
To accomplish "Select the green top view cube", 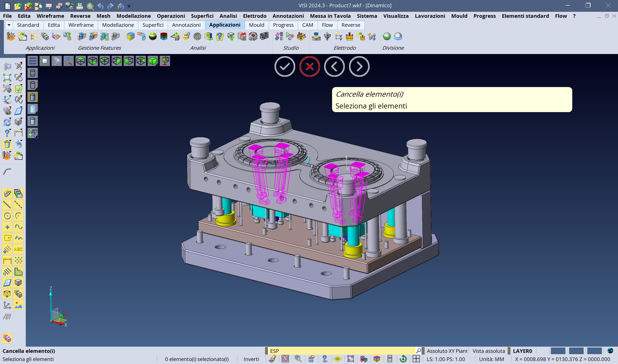I will coord(80,61).
